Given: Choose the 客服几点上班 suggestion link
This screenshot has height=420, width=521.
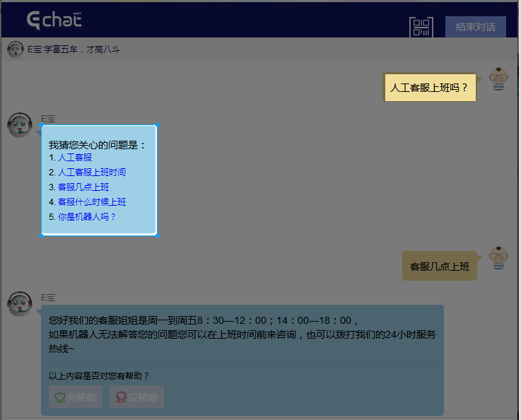Looking at the screenshot, I should coord(83,187).
